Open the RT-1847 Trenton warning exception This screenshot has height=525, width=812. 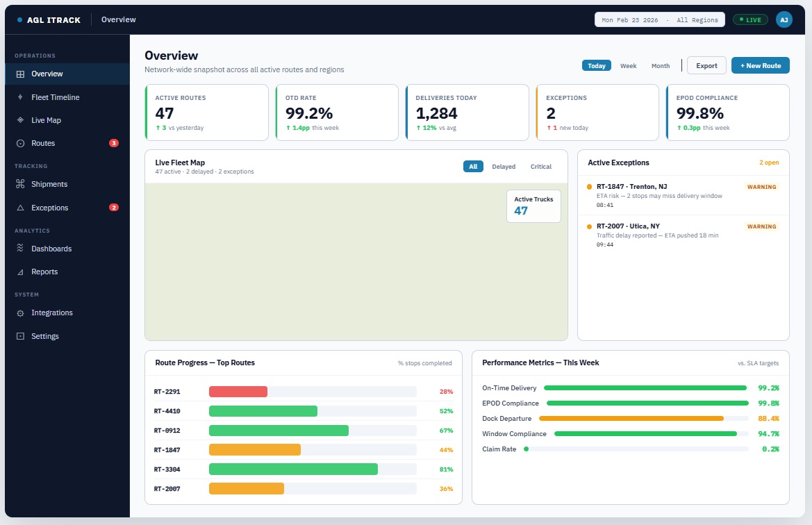[x=683, y=194]
